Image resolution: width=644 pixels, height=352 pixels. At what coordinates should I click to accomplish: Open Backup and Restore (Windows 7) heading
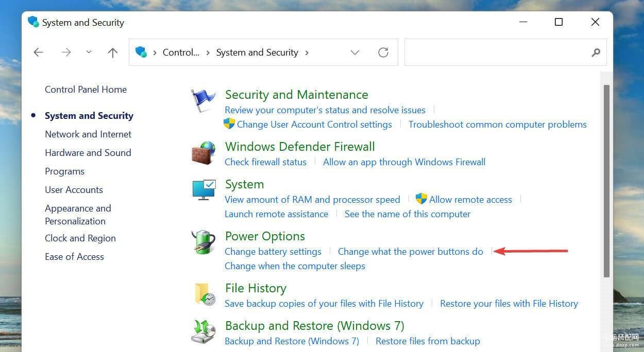click(315, 326)
